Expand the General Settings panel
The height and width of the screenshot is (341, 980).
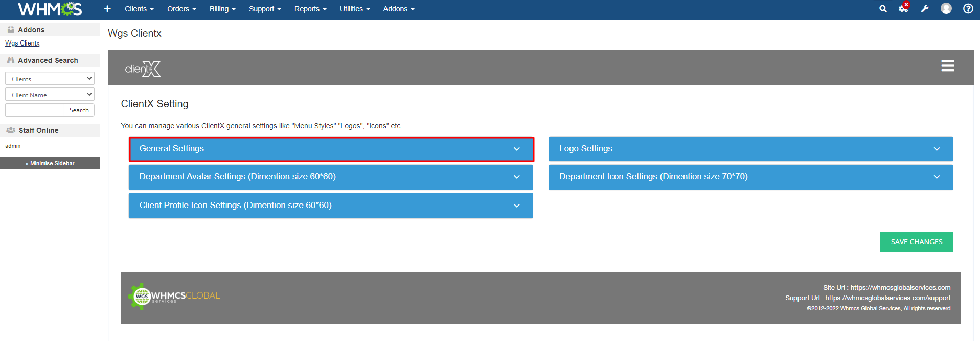[331, 149]
